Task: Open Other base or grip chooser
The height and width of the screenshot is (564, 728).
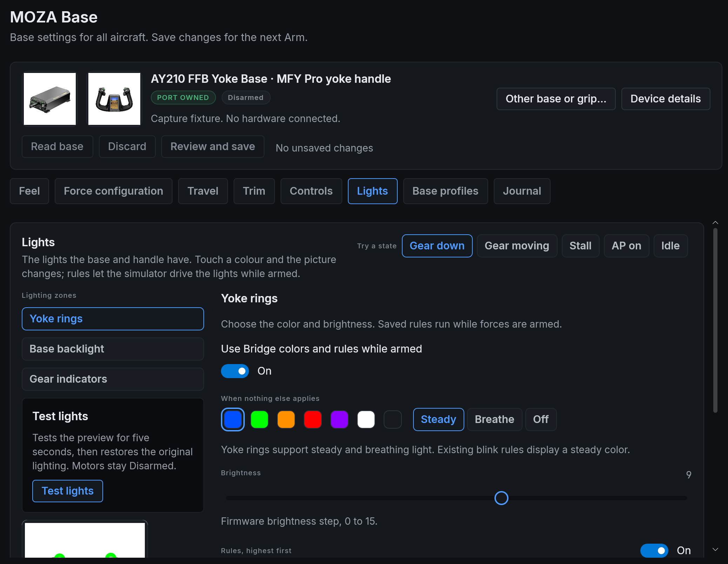Action: pyautogui.click(x=556, y=99)
